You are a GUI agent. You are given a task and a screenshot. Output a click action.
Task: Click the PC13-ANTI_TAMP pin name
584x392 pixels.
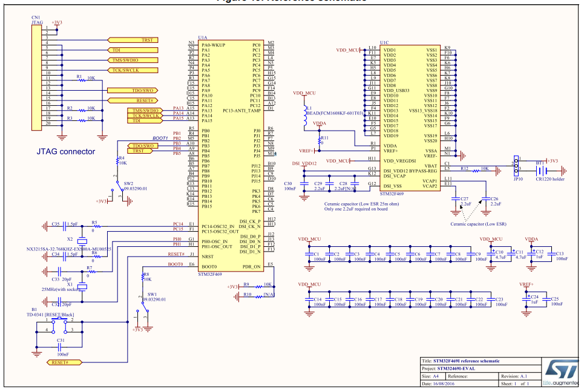tap(241, 111)
